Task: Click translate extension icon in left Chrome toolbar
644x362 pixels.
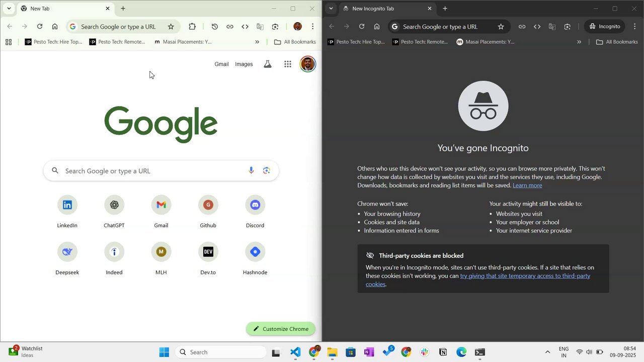Action: tap(260, 27)
